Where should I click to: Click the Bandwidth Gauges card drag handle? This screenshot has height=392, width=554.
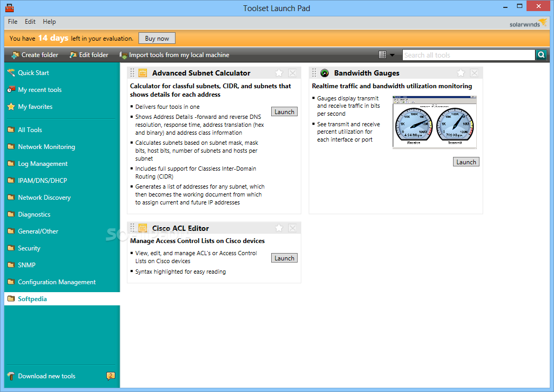tap(314, 73)
